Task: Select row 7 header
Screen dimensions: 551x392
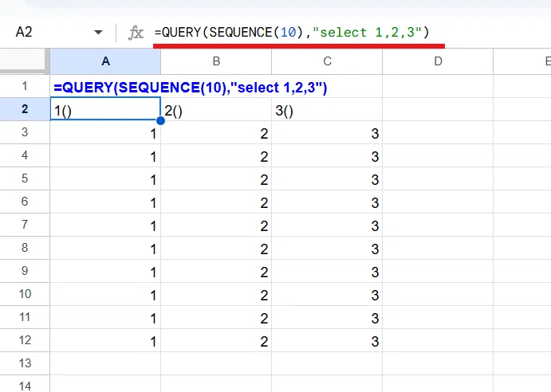Action: point(25,225)
